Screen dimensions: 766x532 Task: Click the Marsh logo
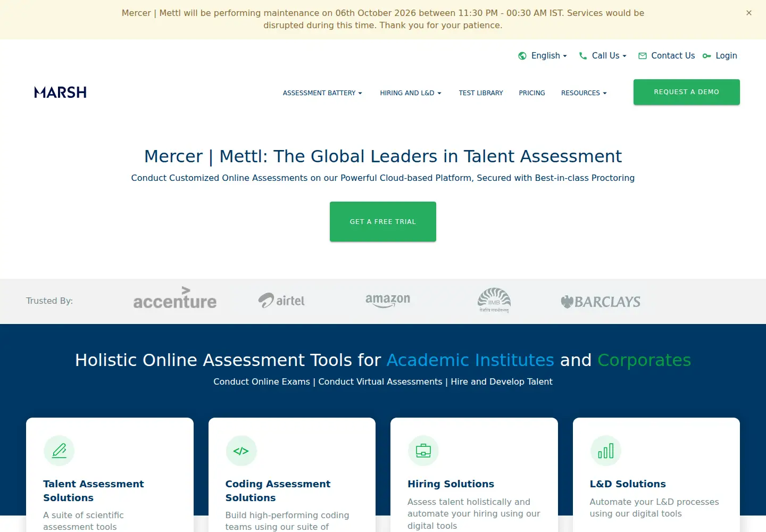click(60, 93)
